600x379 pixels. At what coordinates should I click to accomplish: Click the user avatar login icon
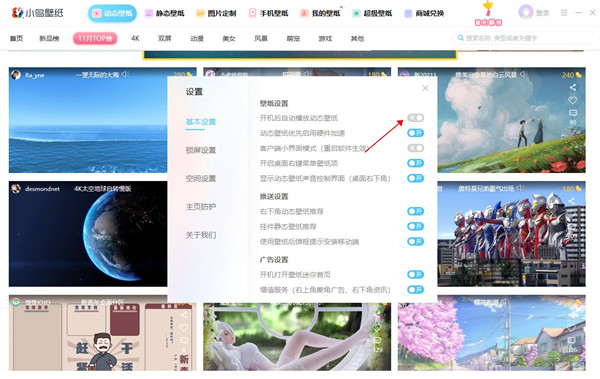(526, 12)
